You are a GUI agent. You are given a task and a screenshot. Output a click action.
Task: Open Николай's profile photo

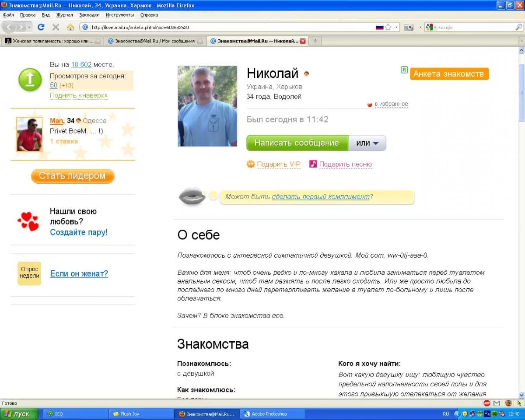click(207, 106)
